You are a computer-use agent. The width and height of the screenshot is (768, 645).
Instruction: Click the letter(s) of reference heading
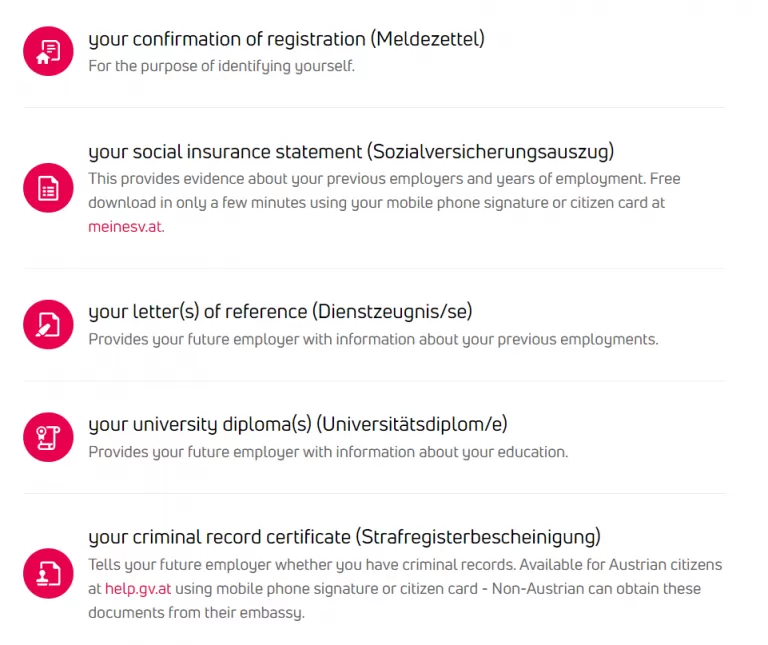(280, 311)
